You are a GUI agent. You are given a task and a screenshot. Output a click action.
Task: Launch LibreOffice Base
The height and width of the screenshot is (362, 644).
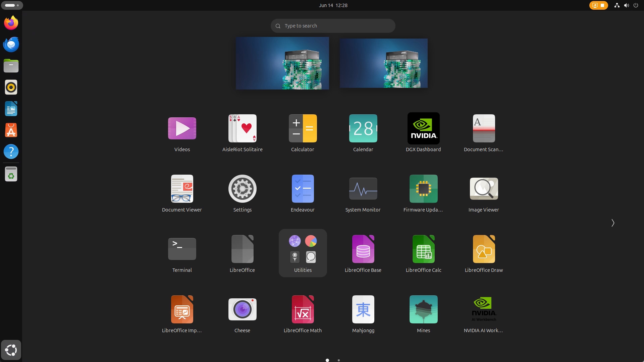[x=363, y=254]
